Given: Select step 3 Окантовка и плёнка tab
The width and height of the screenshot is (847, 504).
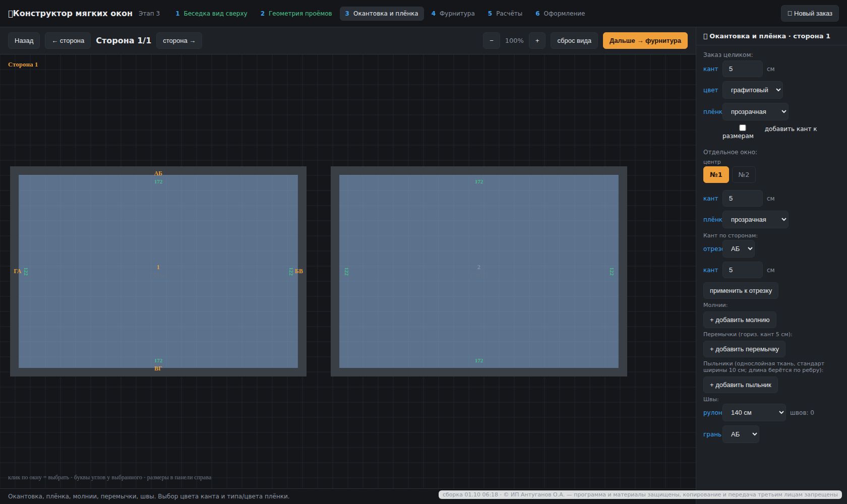Looking at the screenshot, I should click(x=382, y=14).
